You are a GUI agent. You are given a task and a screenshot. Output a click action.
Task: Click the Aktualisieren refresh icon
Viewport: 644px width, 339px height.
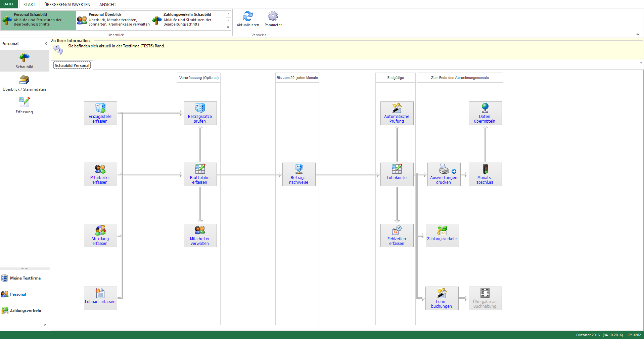click(x=247, y=16)
